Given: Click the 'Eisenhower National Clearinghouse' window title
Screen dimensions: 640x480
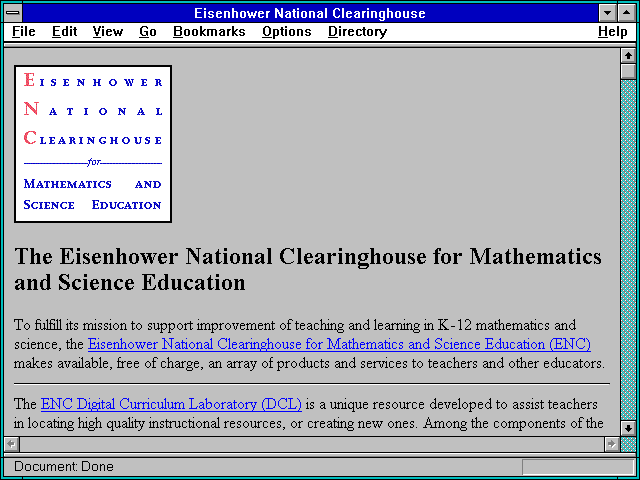Looking at the screenshot, I should 310,13.
